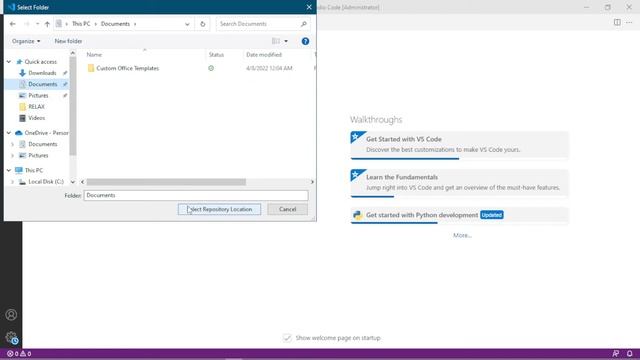Click the 4/8/2022 date modified cell
Image resolution: width=640 pixels, height=360 pixels.
(x=269, y=68)
